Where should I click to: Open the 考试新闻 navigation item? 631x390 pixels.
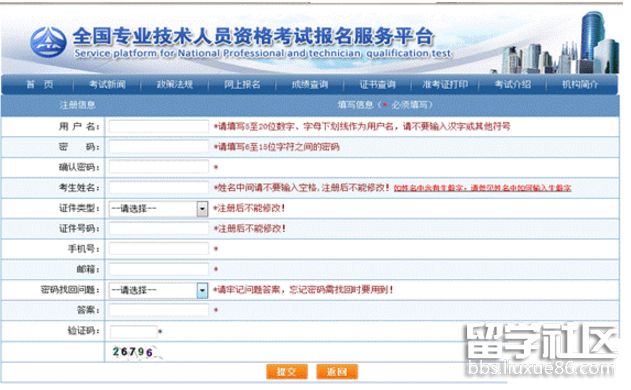[107, 85]
